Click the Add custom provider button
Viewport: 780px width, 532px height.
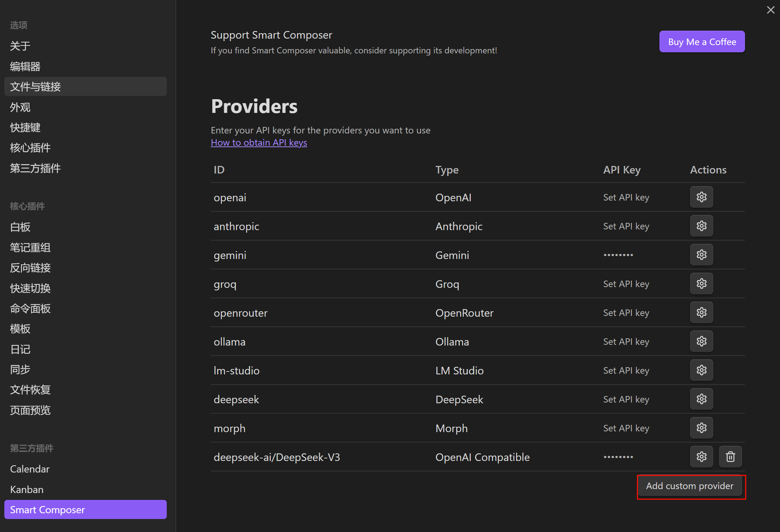click(689, 486)
